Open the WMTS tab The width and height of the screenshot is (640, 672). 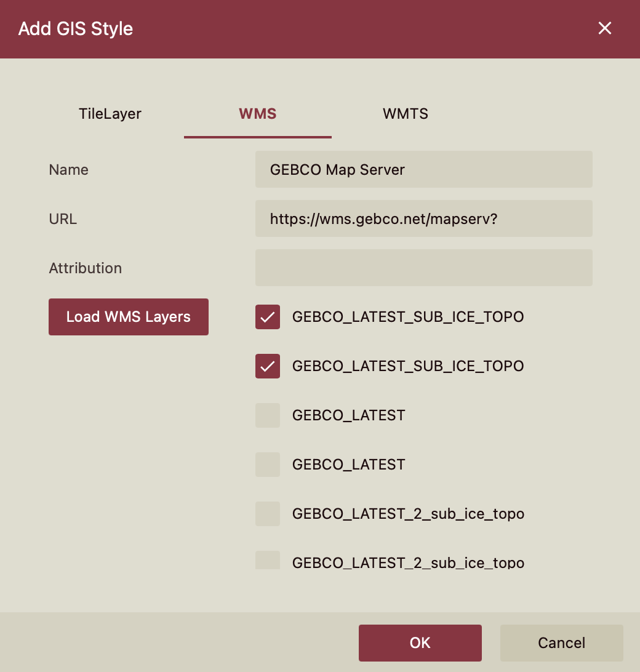tap(406, 114)
